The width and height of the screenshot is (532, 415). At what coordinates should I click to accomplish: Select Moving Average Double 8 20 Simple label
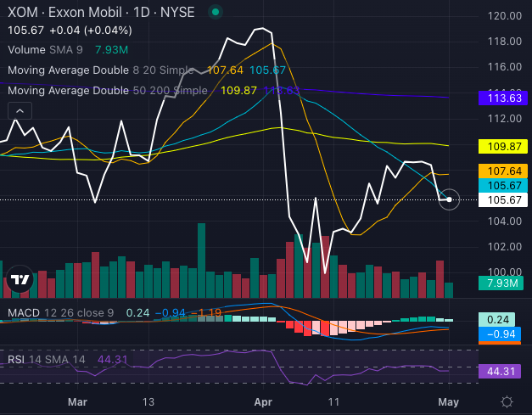pos(101,70)
